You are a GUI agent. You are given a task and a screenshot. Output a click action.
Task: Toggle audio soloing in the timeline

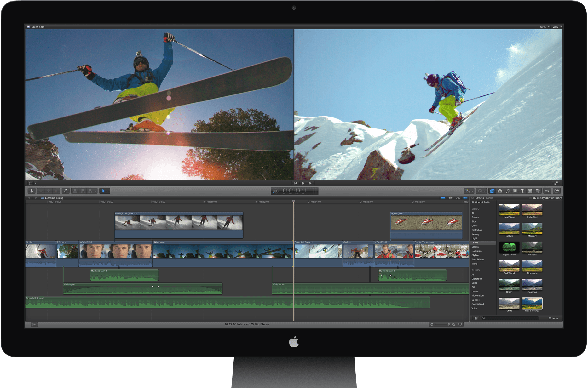[x=458, y=198]
